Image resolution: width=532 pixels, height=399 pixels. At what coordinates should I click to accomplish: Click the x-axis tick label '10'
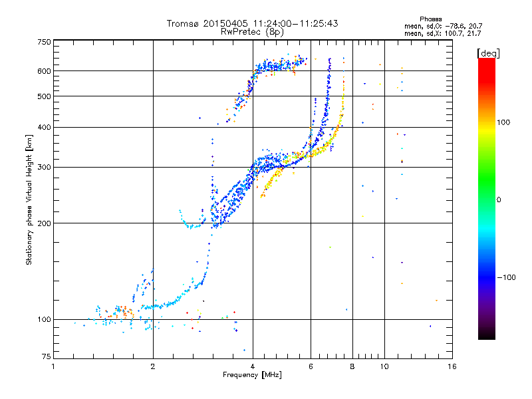point(384,366)
